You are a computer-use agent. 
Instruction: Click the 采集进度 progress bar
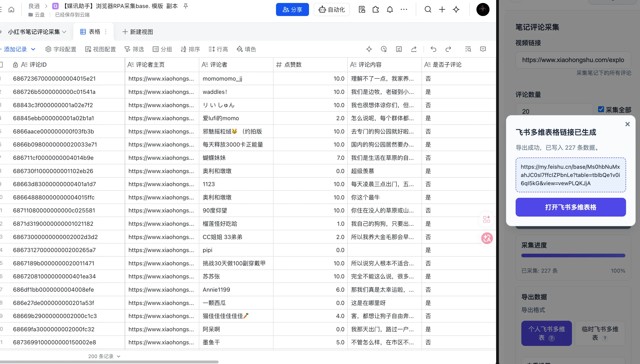(x=573, y=255)
